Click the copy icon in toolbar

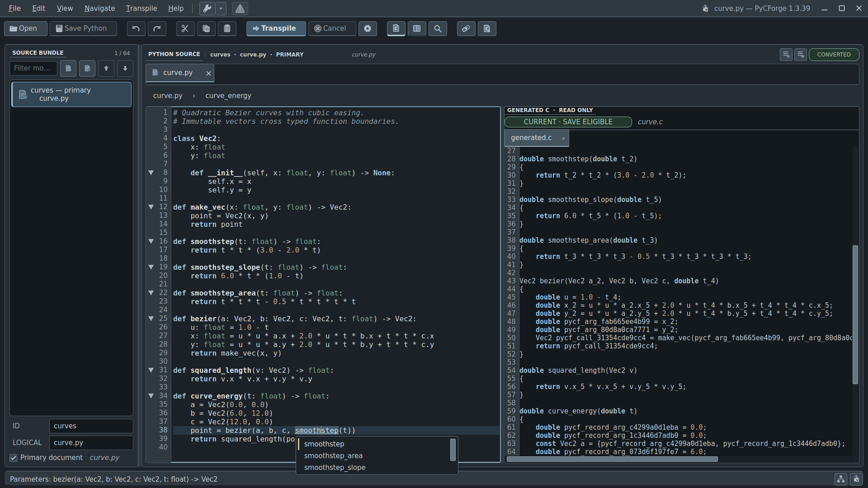(x=206, y=28)
